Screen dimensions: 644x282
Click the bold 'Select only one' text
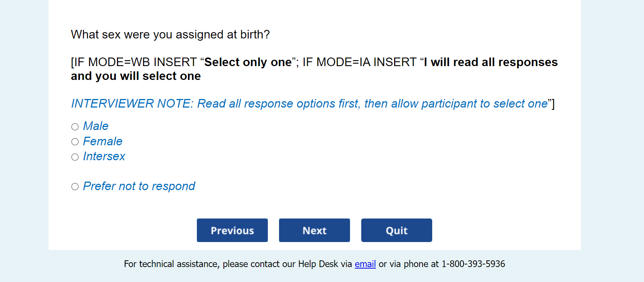point(248,62)
